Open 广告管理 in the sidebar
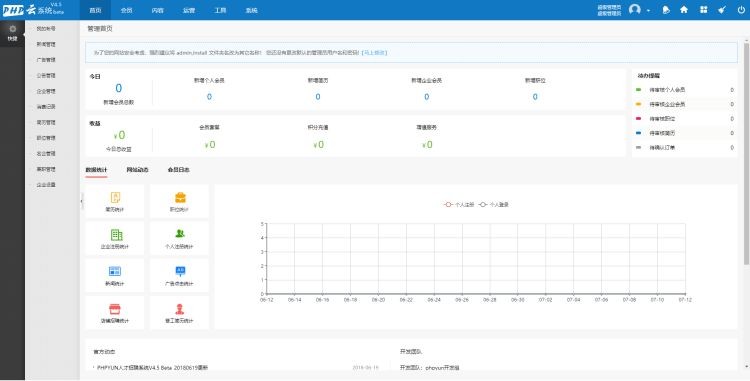 coord(46,60)
